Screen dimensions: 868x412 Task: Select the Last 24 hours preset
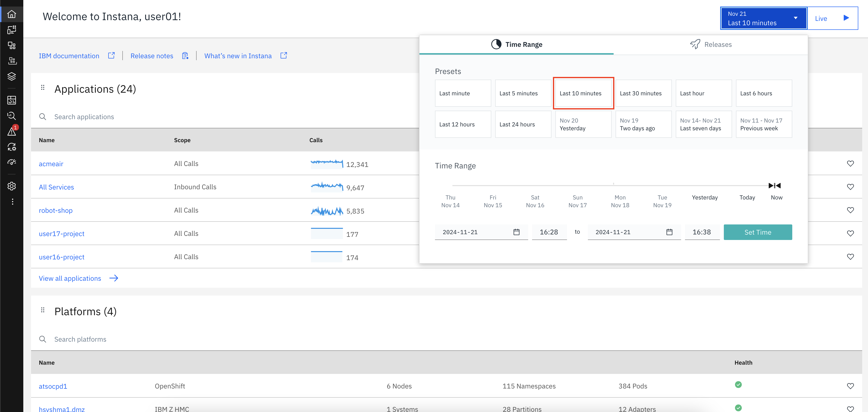coord(523,124)
